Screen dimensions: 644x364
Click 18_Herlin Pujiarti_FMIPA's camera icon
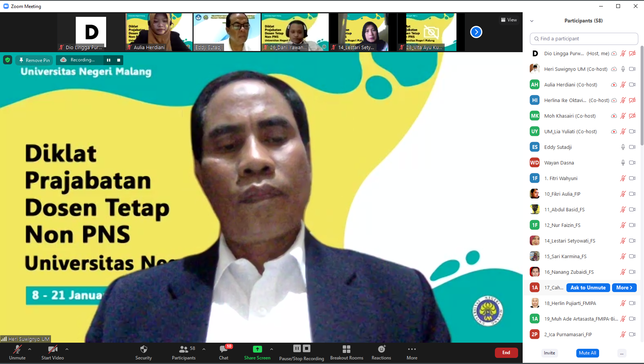pyautogui.click(x=632, y=303)
